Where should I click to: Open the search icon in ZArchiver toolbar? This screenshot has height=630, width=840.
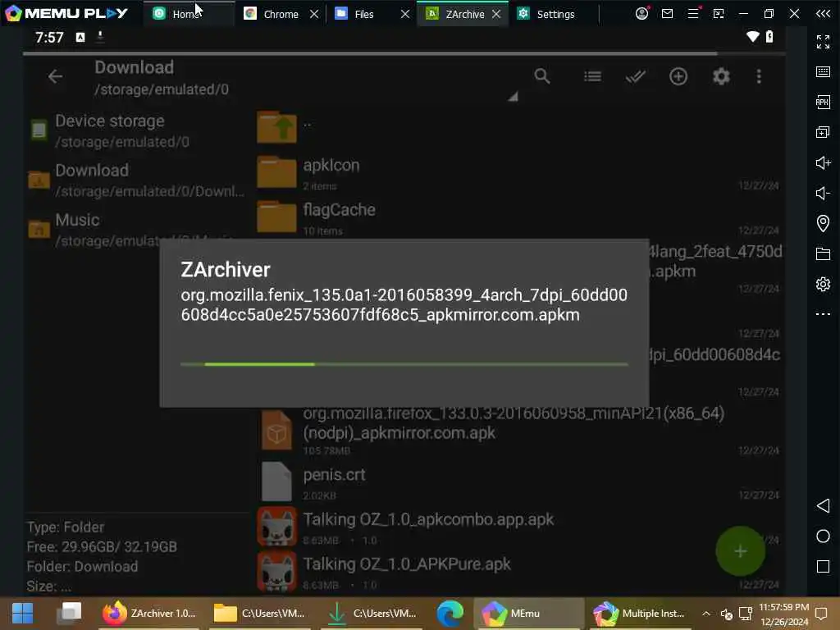pyautogui.click(x=542, y=76)
